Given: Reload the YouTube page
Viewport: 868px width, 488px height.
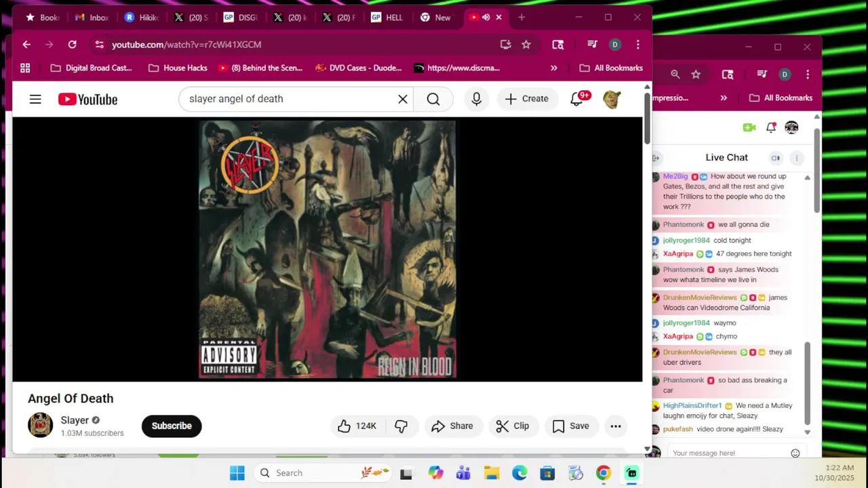Looking at the screenshot, I should click(72, 44).
